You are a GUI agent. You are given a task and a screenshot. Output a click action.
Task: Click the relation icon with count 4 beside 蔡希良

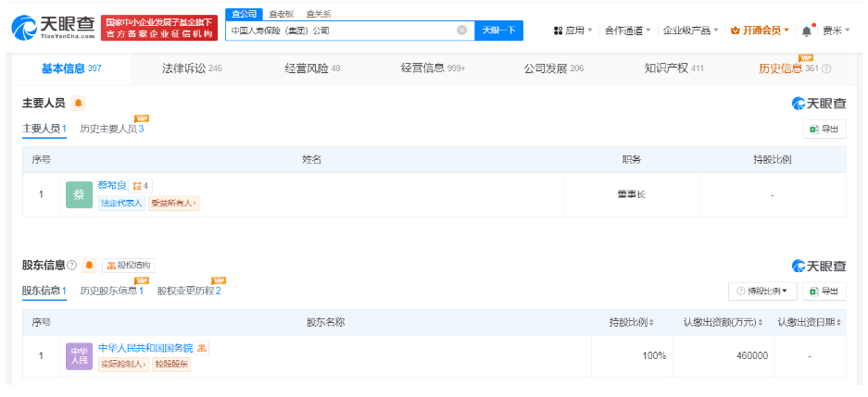(140, 186)
